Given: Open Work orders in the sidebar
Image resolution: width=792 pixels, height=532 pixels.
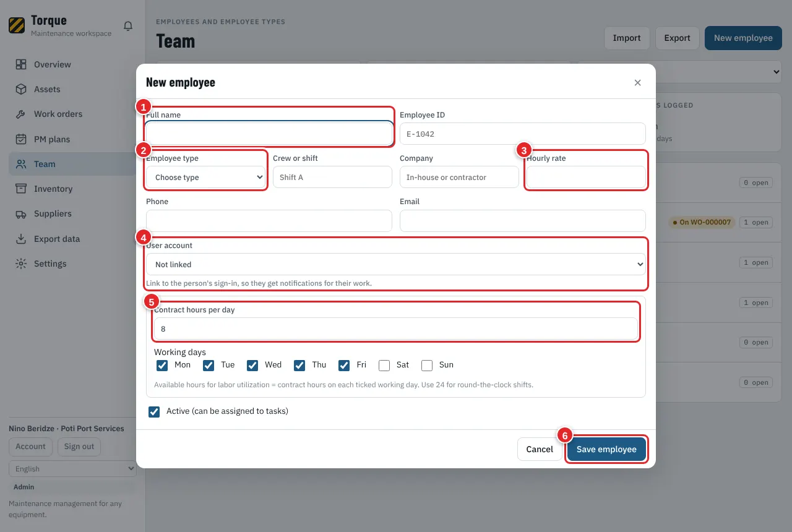Looking at the screenshot, I should click(x=72, y=114).
